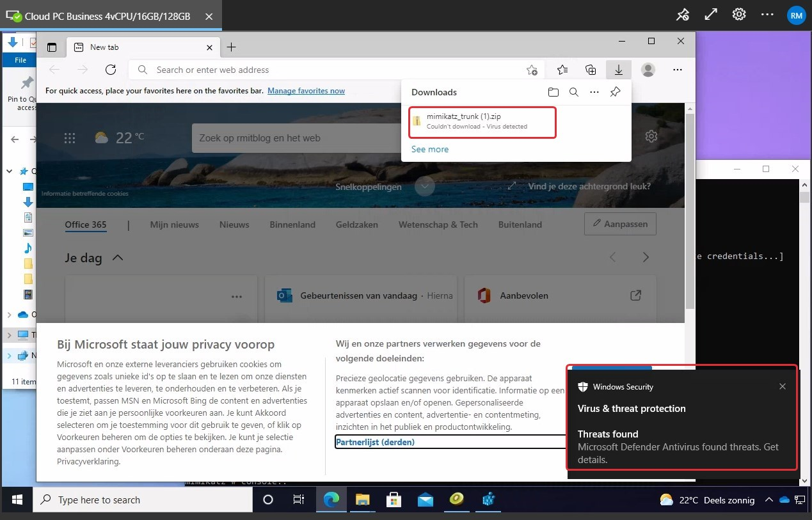Open page settings gear on new tab

tap(651, 136)
